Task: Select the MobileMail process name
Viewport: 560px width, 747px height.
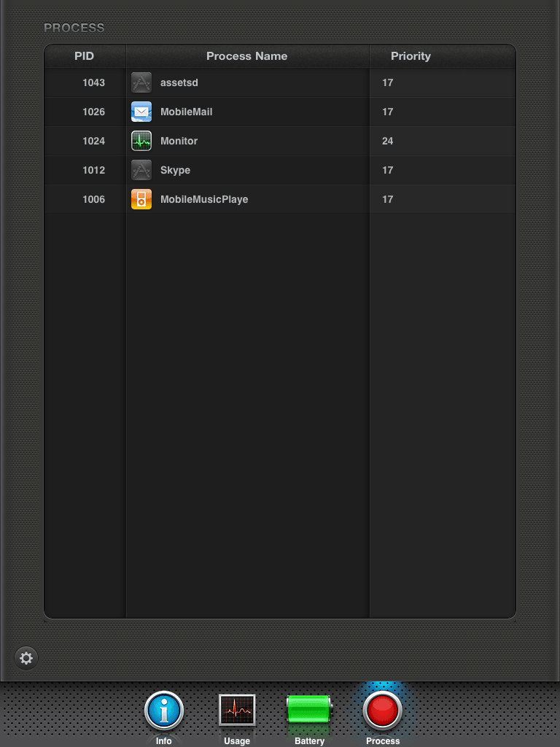Action: [186, 112]
